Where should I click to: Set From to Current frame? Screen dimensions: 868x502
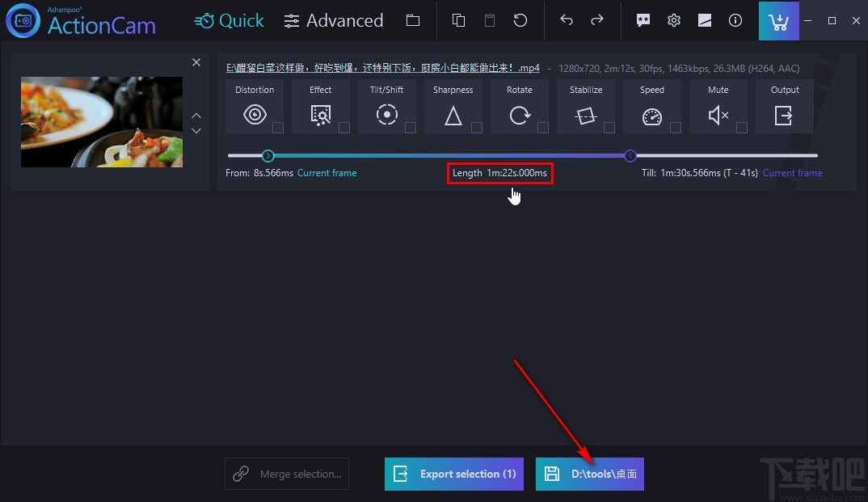[327, 173]
